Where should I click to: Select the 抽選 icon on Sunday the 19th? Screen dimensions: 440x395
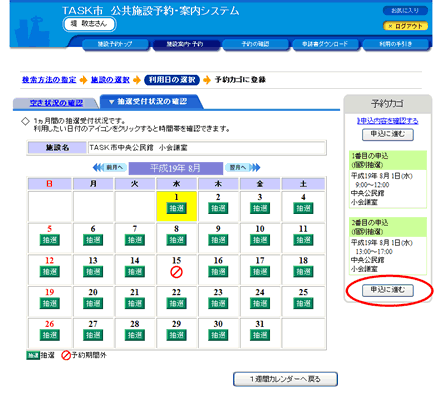coord(50,303)
